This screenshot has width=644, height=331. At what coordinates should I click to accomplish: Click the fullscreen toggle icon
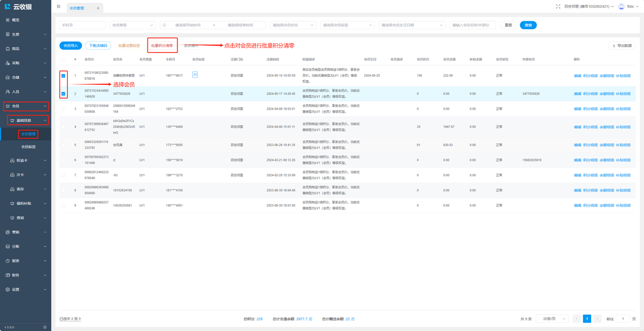click(558, 7)
